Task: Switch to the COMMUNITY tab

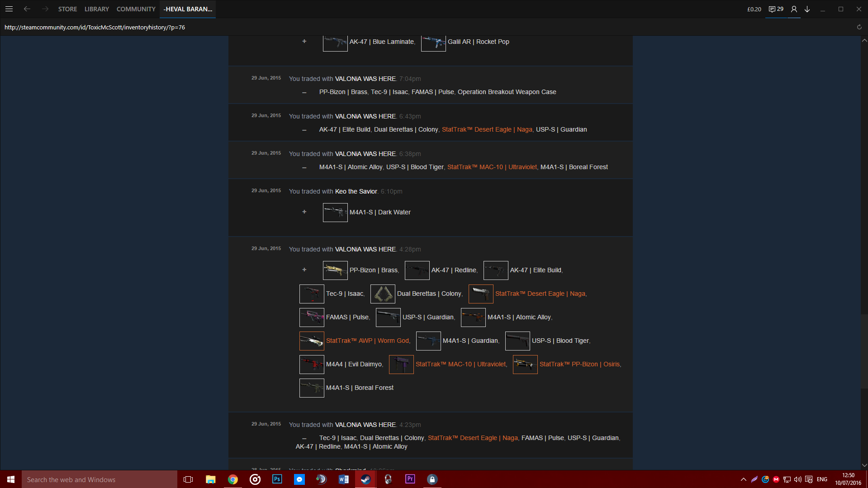Action: (x=136, y=9)
